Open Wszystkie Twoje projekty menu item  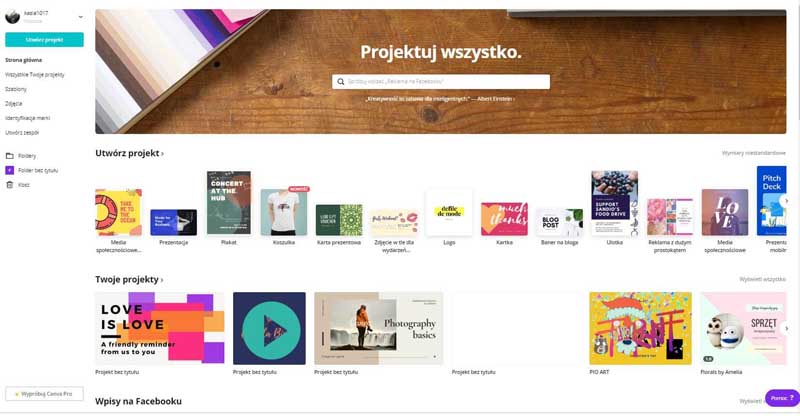coord(35,75)
